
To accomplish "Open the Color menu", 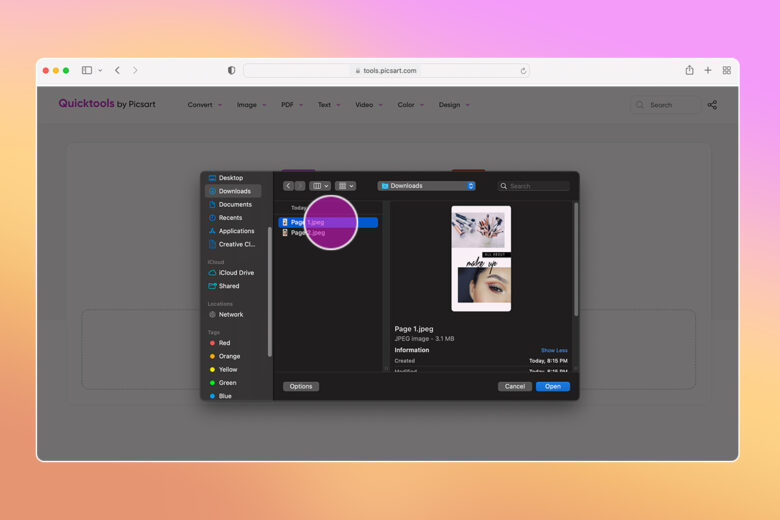I will pos(410,105).
